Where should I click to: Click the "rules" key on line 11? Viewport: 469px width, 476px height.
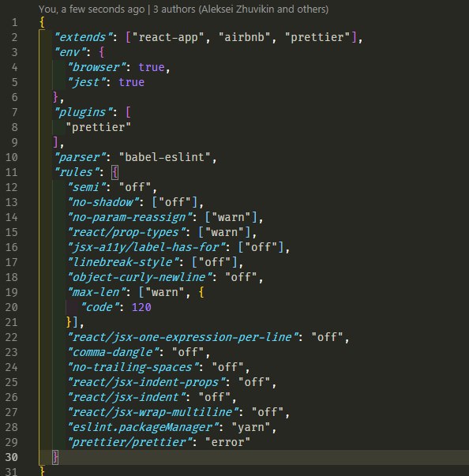click(77, 172)
